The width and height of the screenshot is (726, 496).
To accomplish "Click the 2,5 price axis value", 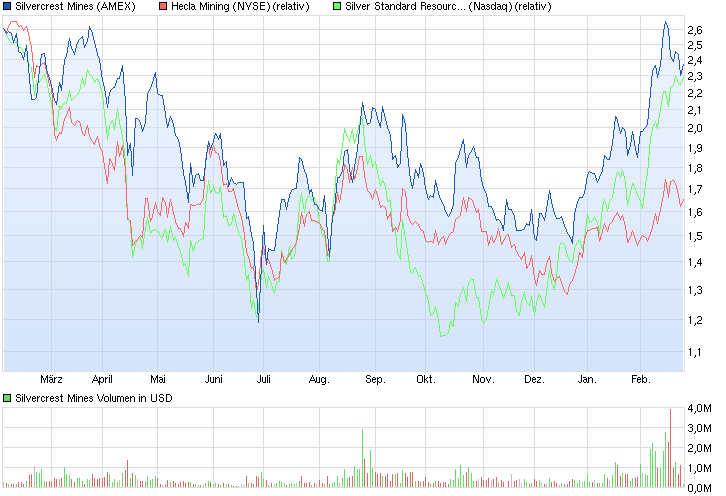I will tap(695, 45).
